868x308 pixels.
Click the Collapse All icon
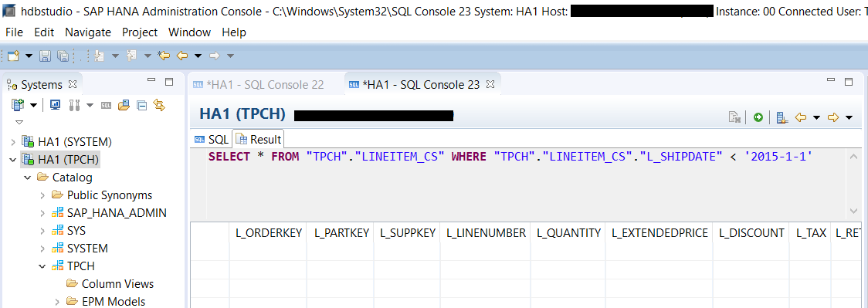coord(142,105)
